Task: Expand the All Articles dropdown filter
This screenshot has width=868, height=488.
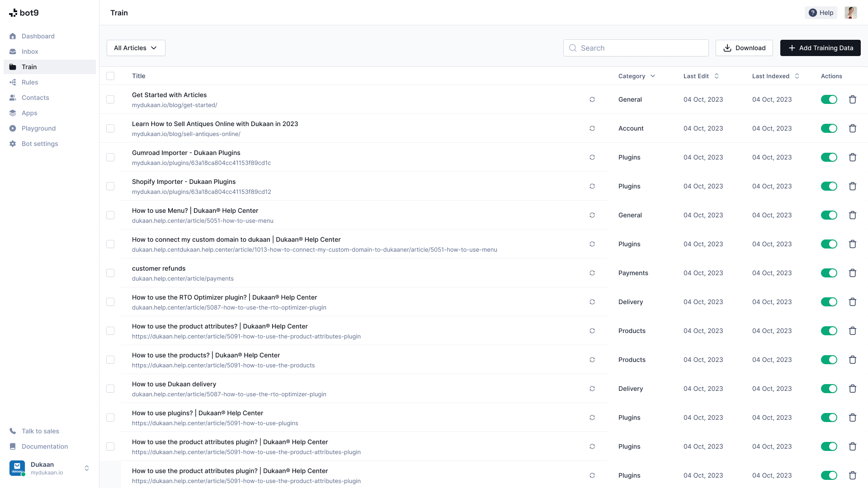Action: click(135, 47)
